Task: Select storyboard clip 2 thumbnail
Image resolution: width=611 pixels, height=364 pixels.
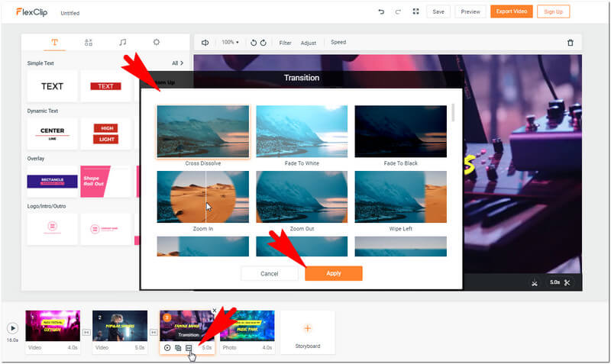Action: (x=120, y=326)
